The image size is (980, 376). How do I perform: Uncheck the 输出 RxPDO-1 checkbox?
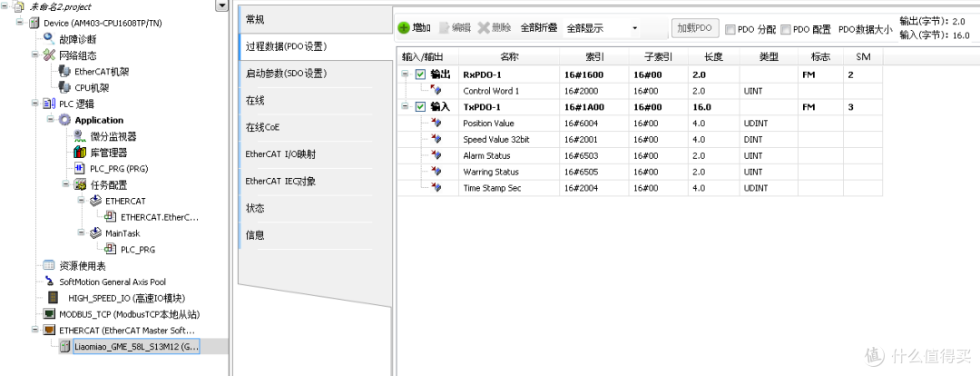coord(421,74)
